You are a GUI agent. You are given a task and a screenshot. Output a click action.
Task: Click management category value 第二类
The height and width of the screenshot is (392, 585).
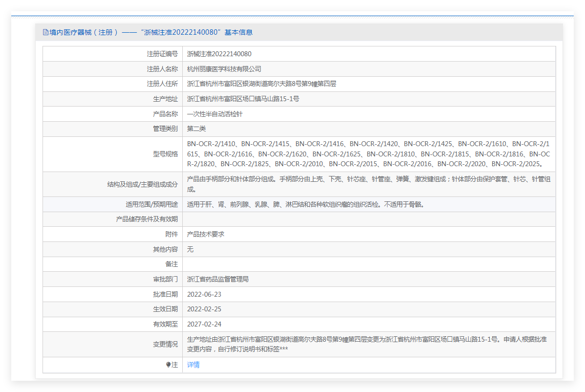click(x=196, y=129)
